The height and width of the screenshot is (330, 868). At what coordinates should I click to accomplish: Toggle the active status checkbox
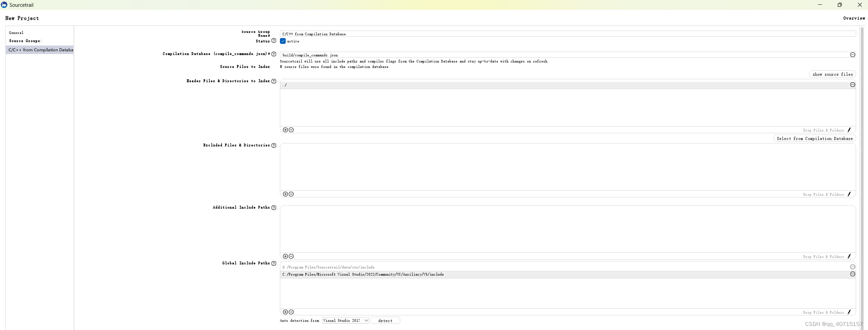point(283,41)
